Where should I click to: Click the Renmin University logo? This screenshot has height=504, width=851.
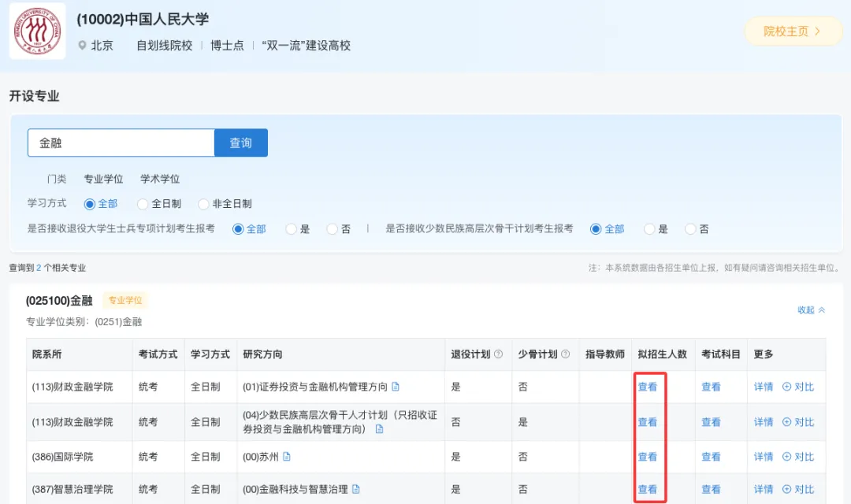(x=37, y=31)
